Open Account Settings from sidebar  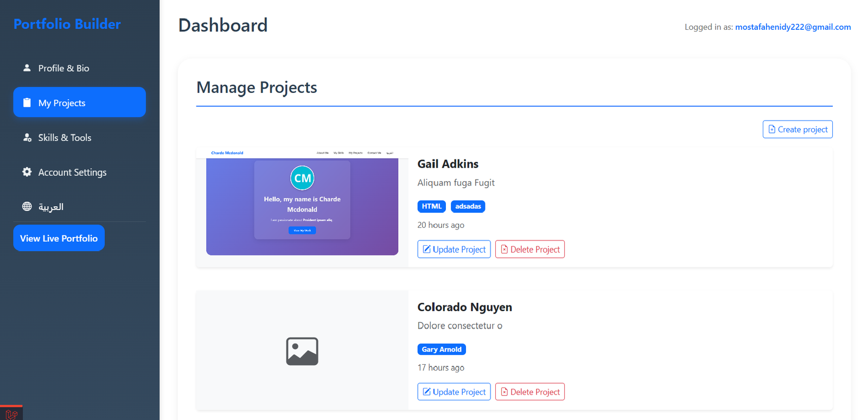click(x=72, y=173)
